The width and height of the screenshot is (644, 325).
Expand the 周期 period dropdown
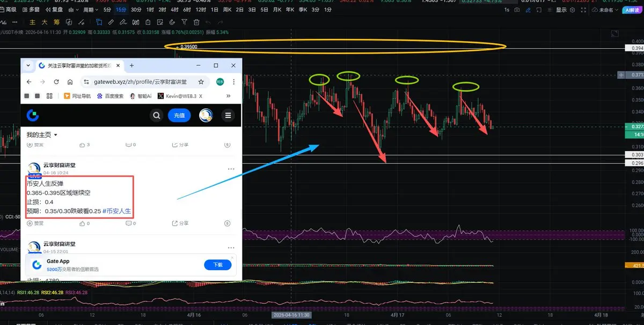(90, 10)
